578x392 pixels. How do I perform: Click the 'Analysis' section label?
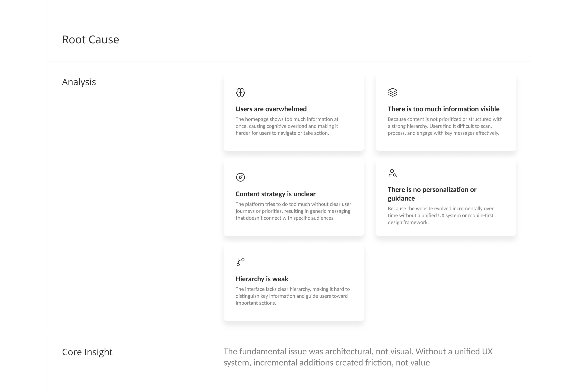79,82
